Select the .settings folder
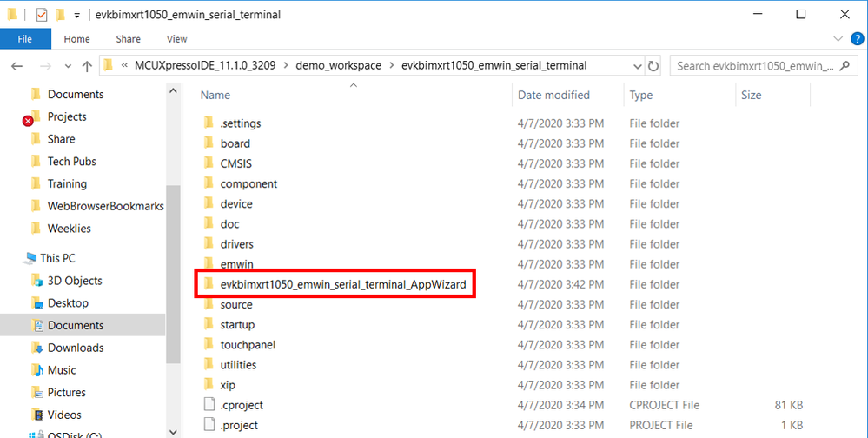 coord(241,123)
